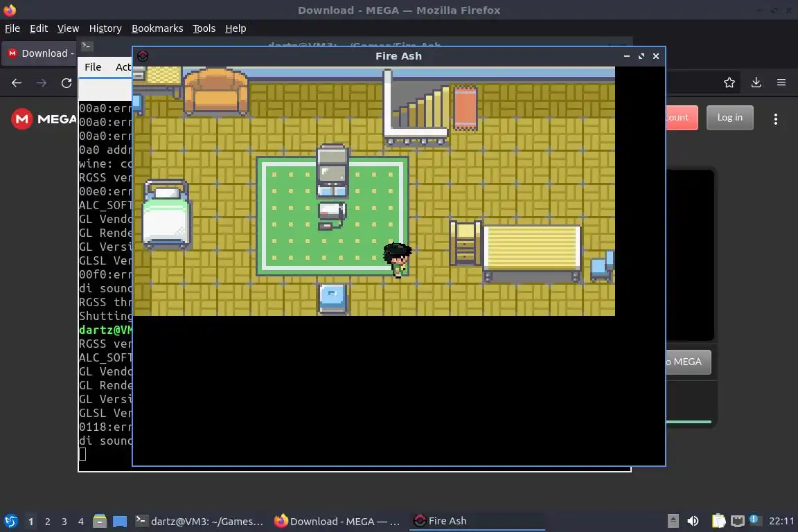Click the red create account button

pos(682,118)
